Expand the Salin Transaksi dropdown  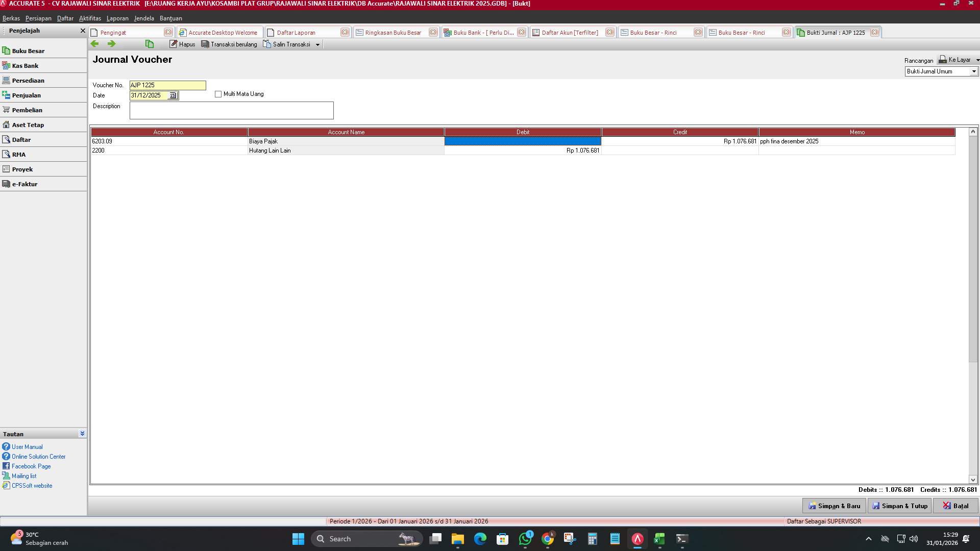318,44
